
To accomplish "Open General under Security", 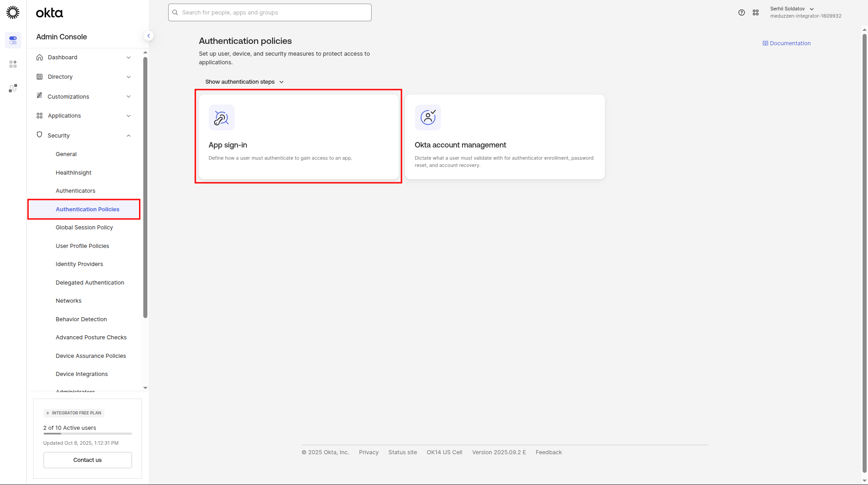I will [66, 154].
